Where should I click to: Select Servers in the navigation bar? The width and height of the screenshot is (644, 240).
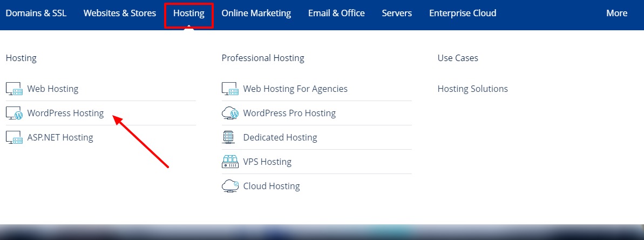pos(397,13)
